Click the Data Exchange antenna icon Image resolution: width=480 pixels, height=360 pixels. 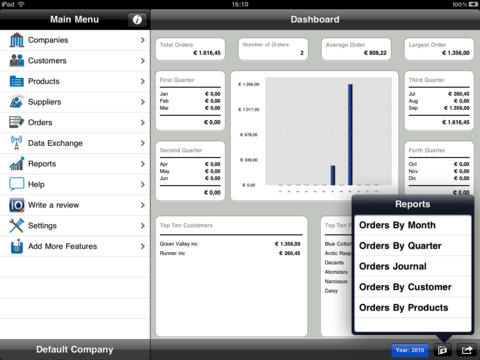[x=17, y=143]
